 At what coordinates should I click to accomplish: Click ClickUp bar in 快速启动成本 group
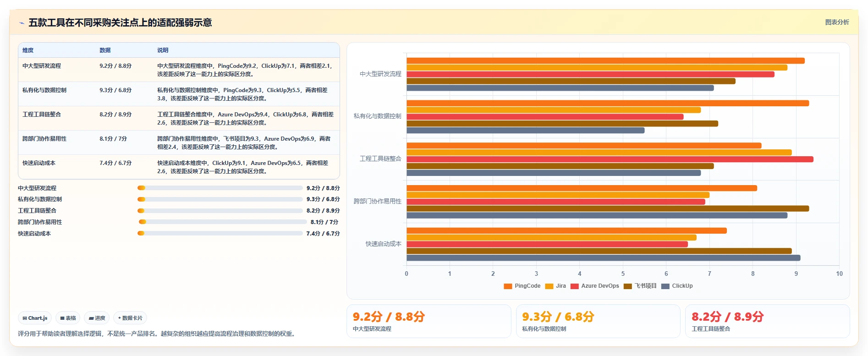tap(604, 258)
